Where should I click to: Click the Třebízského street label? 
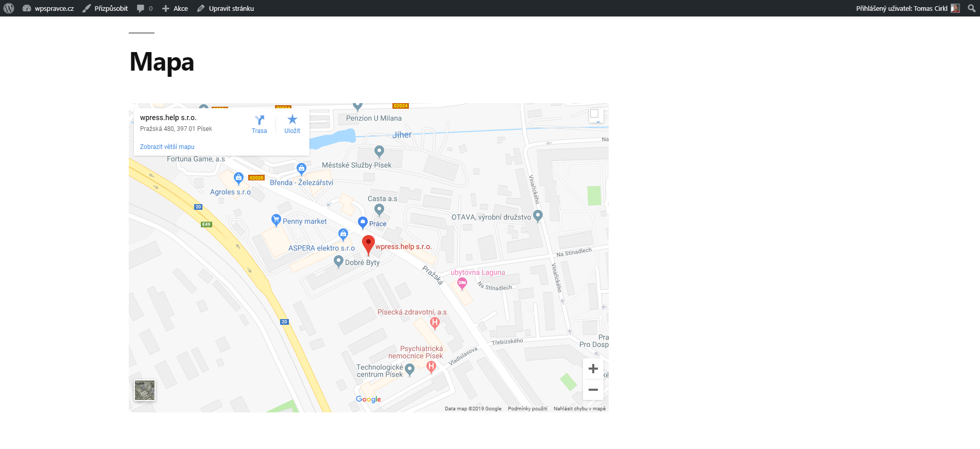tap(507, 342)
